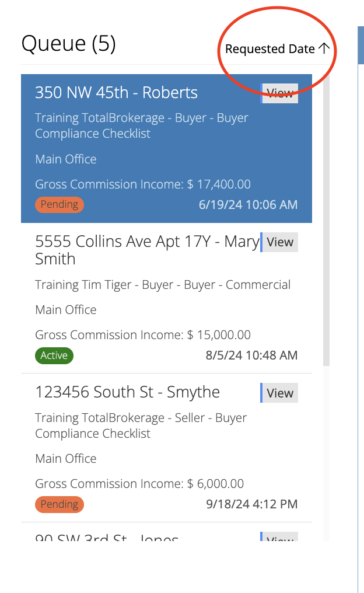Image resolution: width=364 pixels, height=593 pixels.
Task: Select the 350 NW 45th - Roberts title
Action: point(117,93)
